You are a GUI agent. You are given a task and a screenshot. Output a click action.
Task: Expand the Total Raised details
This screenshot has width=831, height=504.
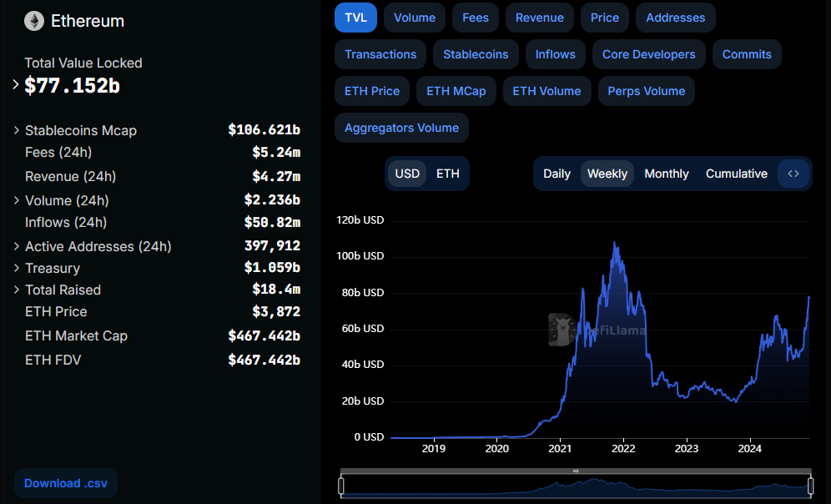pos(18,290)
